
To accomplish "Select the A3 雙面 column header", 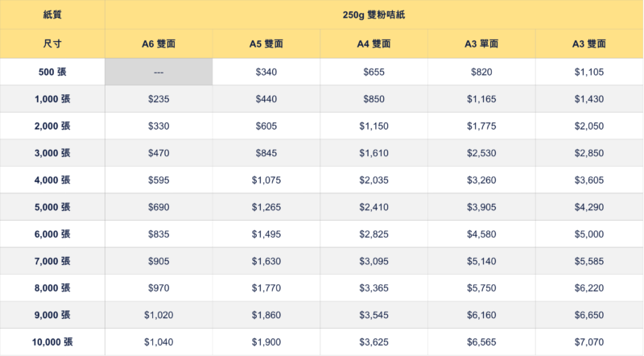I will 589,43.
